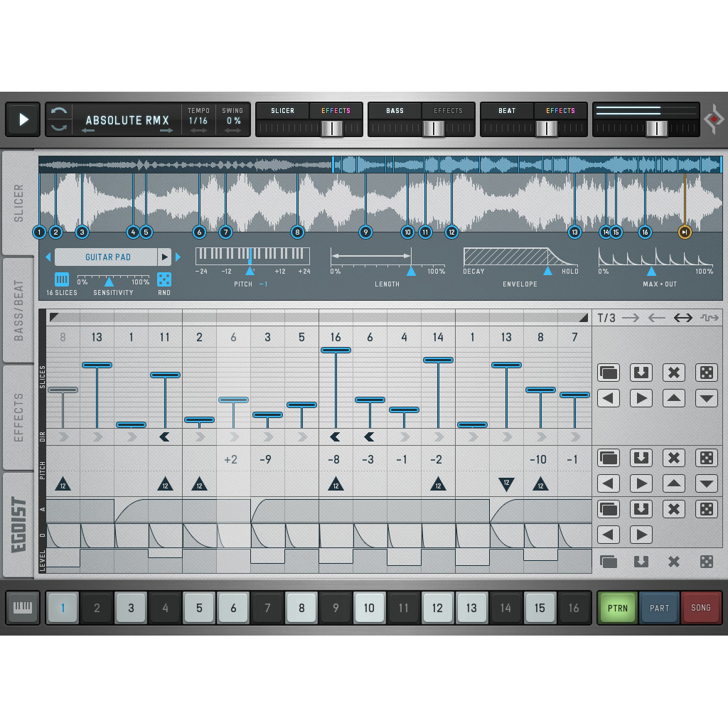The image size is (728, 728).
Task: Select next sample with right blue arrow
Action: pos(178,257)
